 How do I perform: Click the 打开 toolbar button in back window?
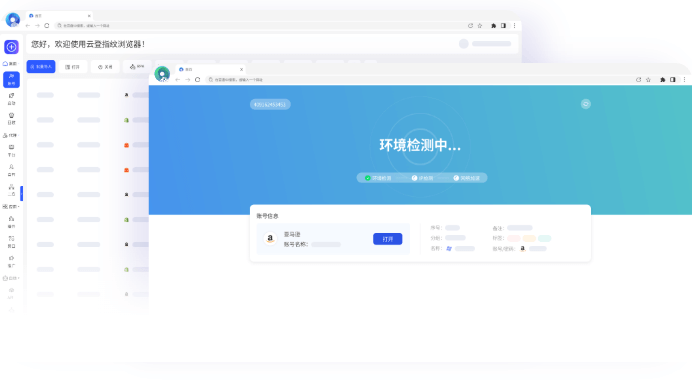pos(73,67)
